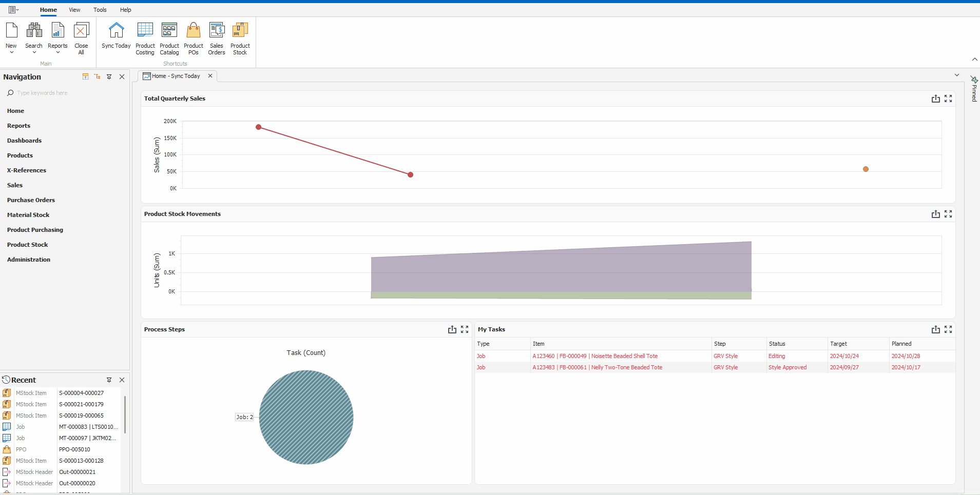Screen dimensions: 980x495
Task: Click the Recent panel vertical scrollbar
Action: 125,414
